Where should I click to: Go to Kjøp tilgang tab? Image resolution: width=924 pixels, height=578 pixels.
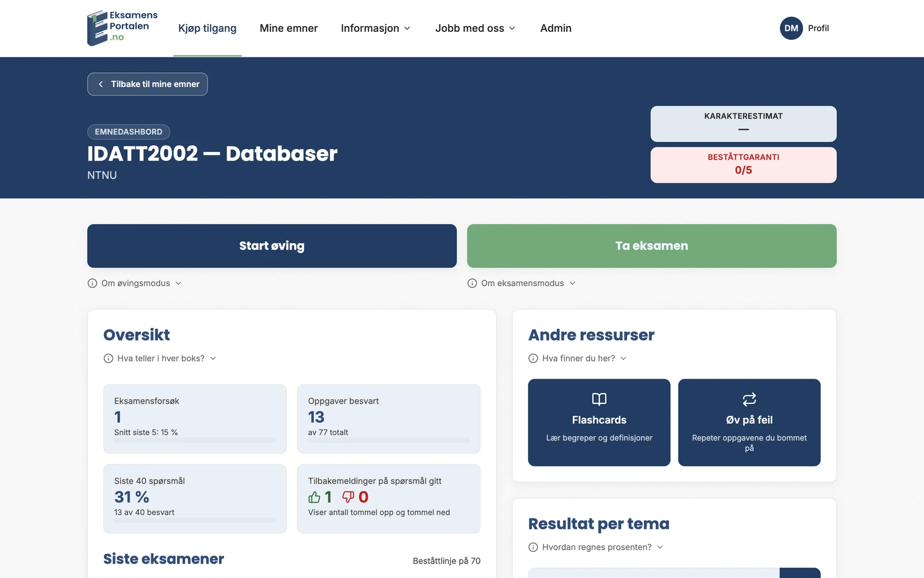[x=207, y=28]
